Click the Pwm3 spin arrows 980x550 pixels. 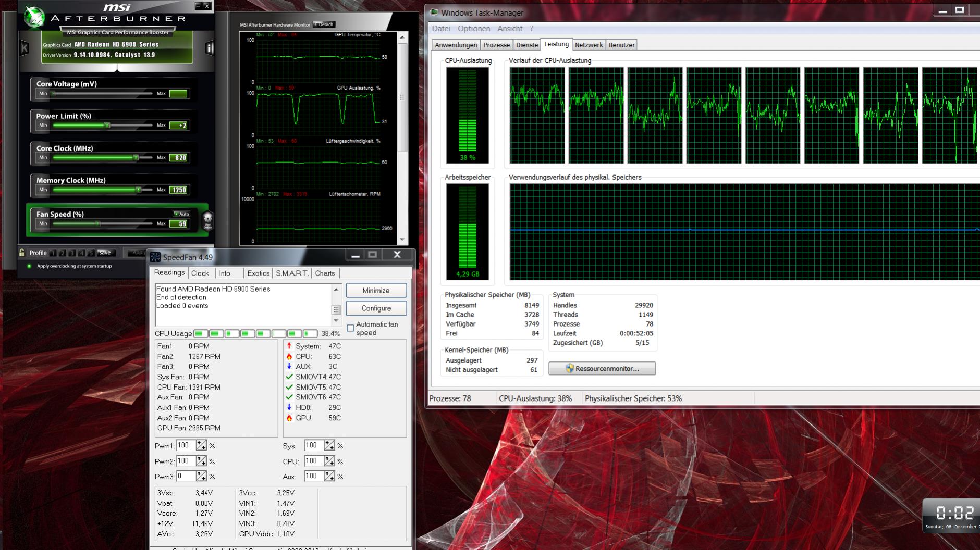click(x=201, y=476)
